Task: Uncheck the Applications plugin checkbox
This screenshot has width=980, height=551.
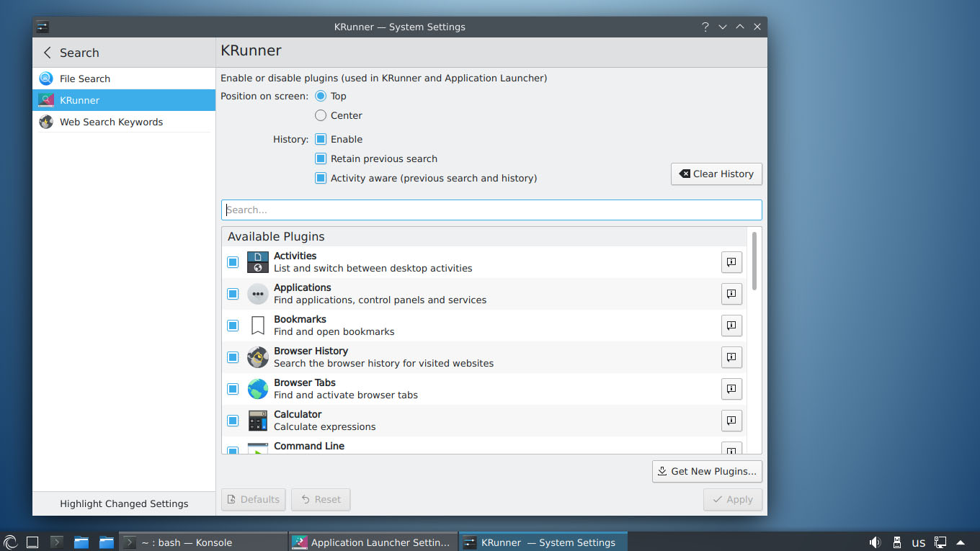Action: (x=233, y=294)
